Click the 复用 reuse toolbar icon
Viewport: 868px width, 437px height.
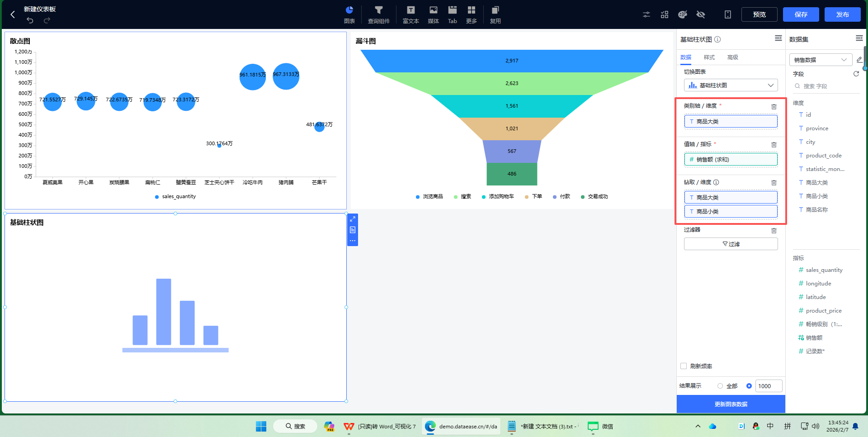[495, 14]
